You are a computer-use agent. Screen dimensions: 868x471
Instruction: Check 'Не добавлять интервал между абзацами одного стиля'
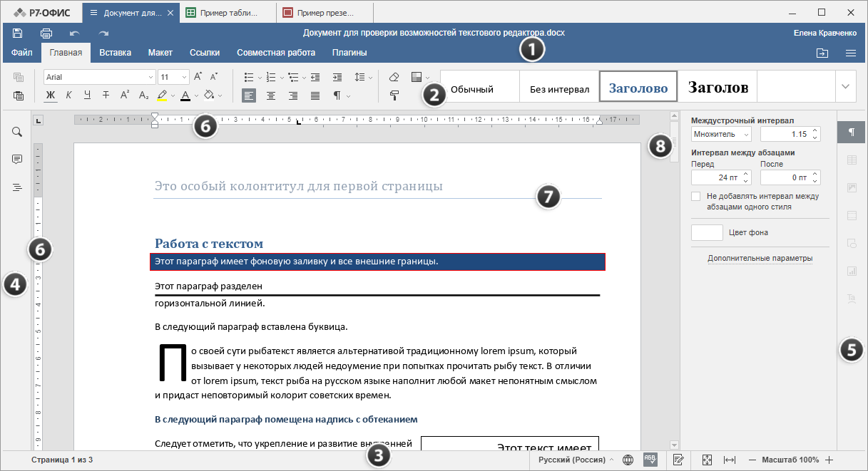click(696, 196)
